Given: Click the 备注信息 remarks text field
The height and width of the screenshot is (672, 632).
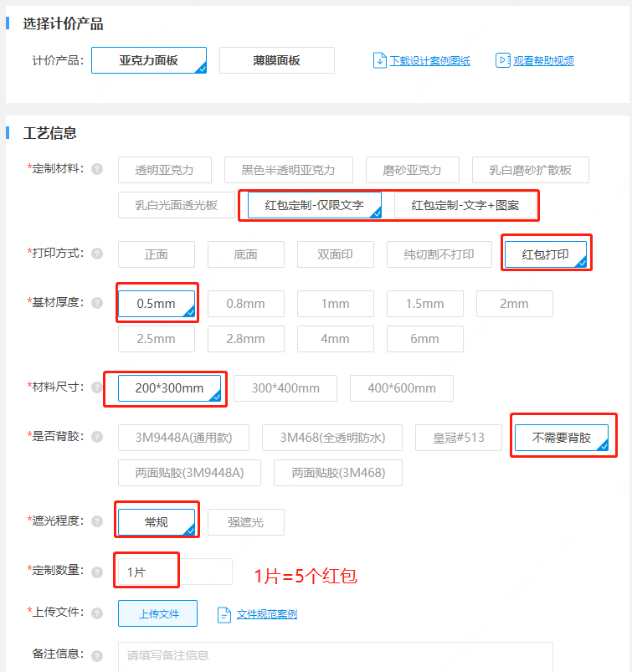Looking at the screenshot, I should pos(335,655).
